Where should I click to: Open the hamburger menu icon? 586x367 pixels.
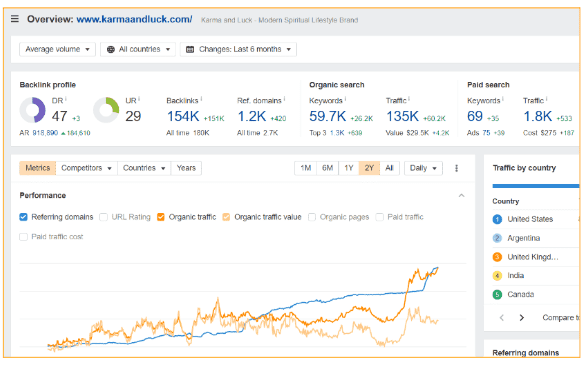point(15,19)
